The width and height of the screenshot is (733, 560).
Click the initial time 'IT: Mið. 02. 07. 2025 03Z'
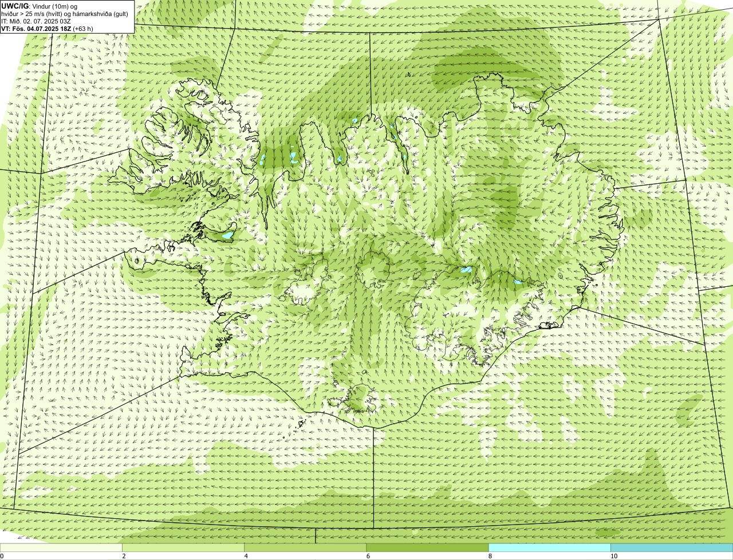pyautogui.click(x=36, y=21)
